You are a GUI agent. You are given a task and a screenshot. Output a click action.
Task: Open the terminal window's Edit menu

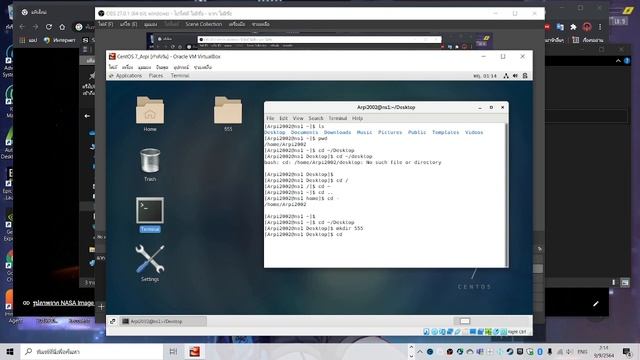tap(283, 118)
